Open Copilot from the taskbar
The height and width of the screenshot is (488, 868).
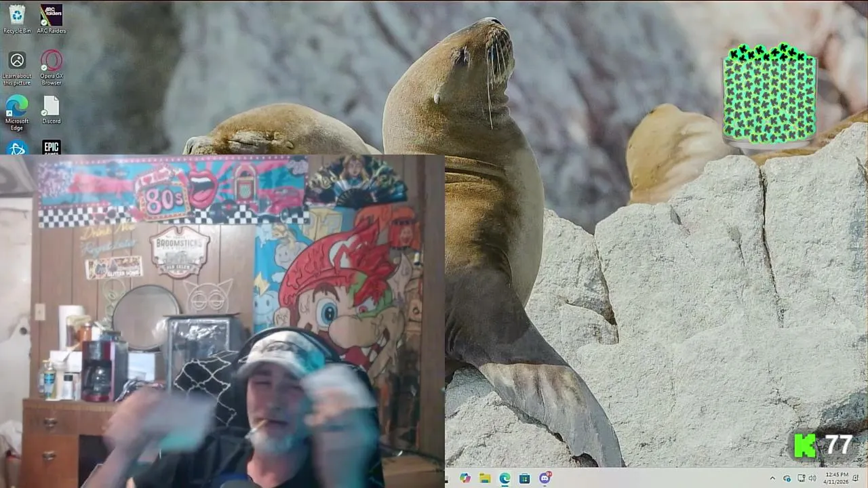tap(465, 479)
